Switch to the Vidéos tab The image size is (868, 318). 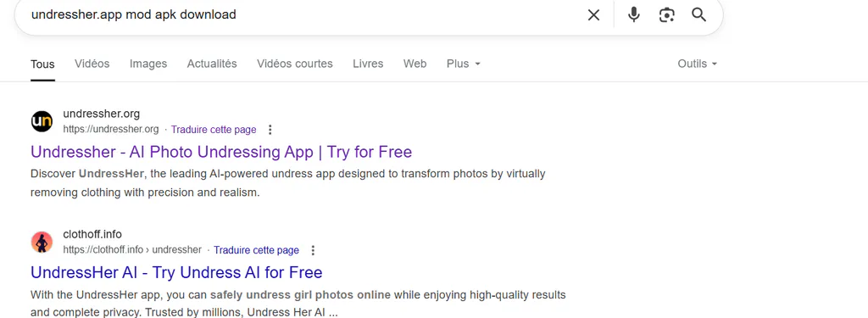coord(92,64)
